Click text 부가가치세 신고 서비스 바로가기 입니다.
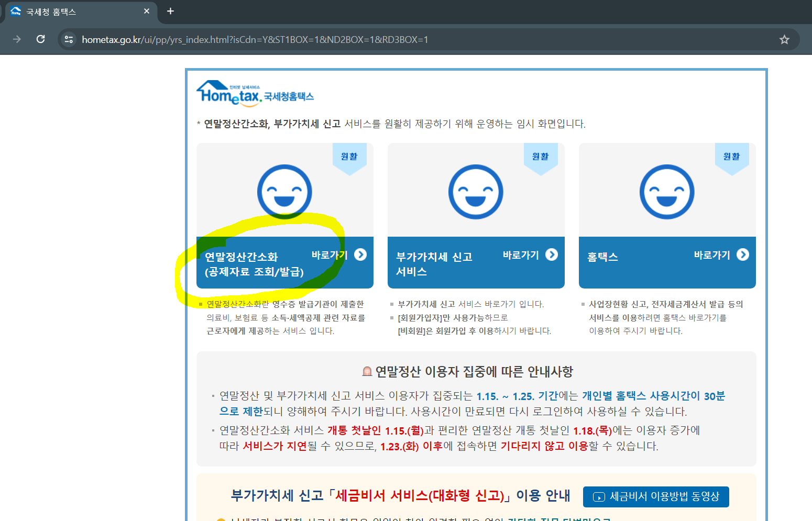 471,304
